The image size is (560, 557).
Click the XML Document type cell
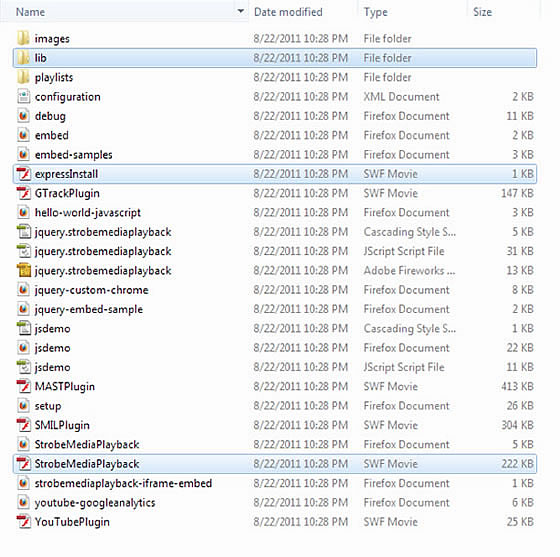(401, 96)
